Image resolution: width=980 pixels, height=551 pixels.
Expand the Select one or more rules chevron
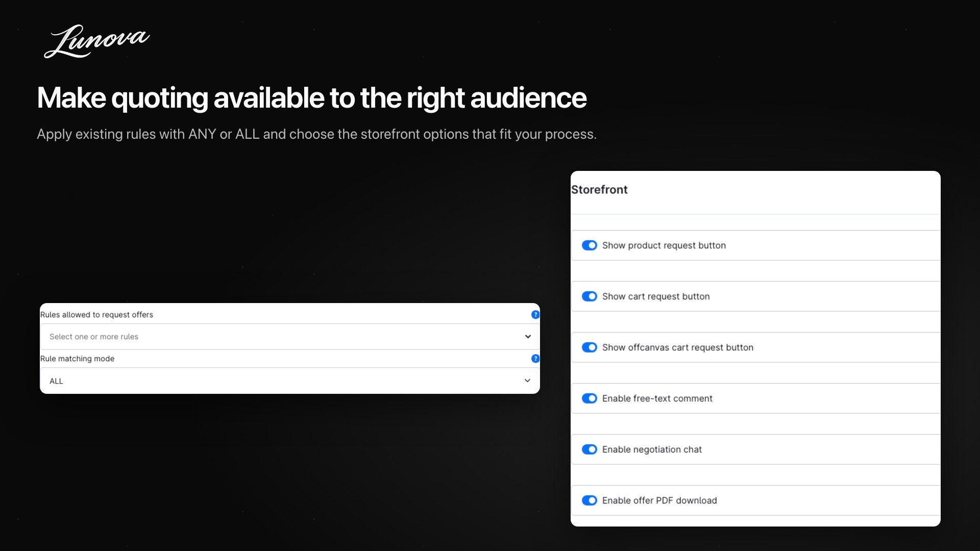(x=528, y=337)
